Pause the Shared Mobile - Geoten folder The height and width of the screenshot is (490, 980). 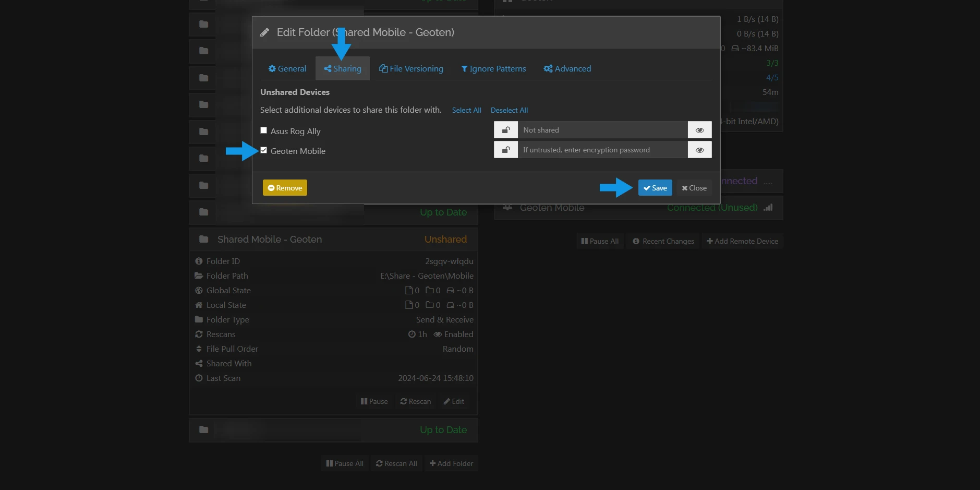pyautogui.click(x=374, y=401)
